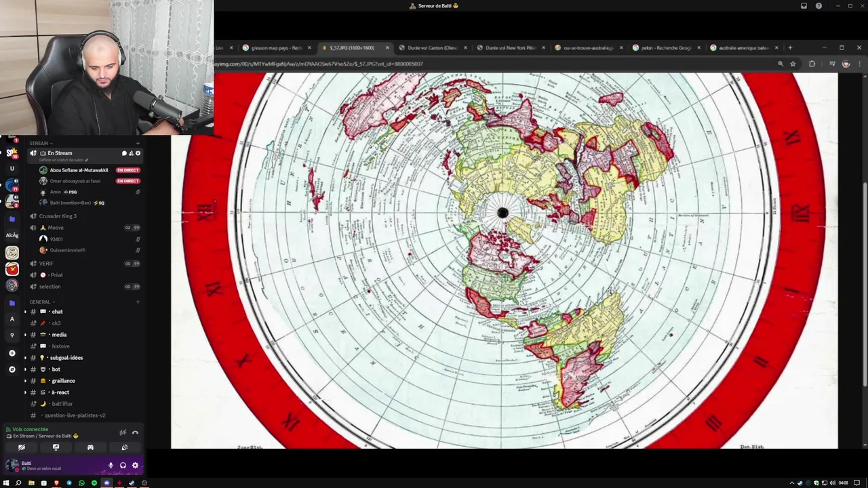The image size is (868, 488).
Task: Collapse the GENERAL category
Action: [42, 302]
